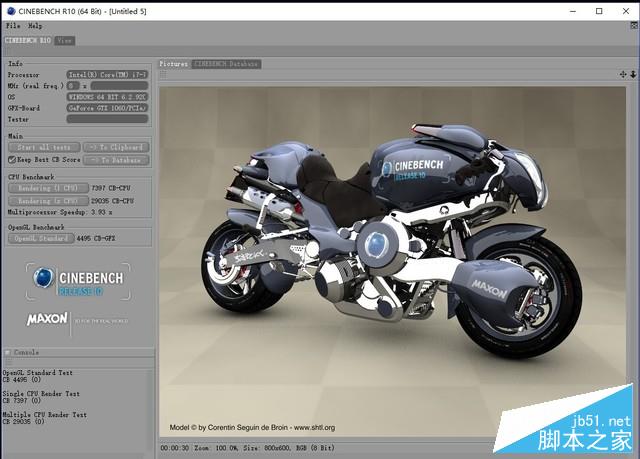This screenshot has width=640, height=459.
Task: Click the CINEBENCH Release 10 logo in sidebar
Action: coord(78,282)
